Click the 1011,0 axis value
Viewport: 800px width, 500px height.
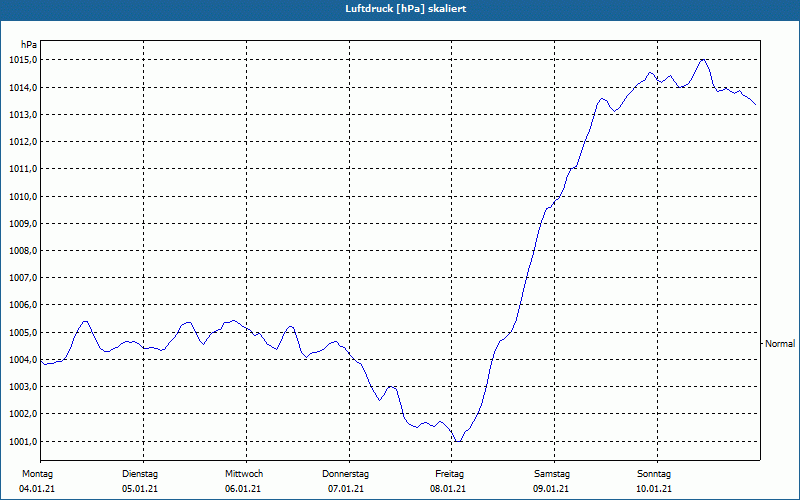click(23, 169)
